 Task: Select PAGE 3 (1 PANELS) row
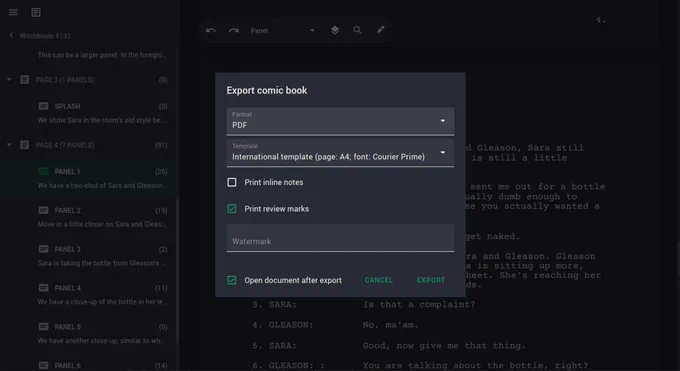88,80
